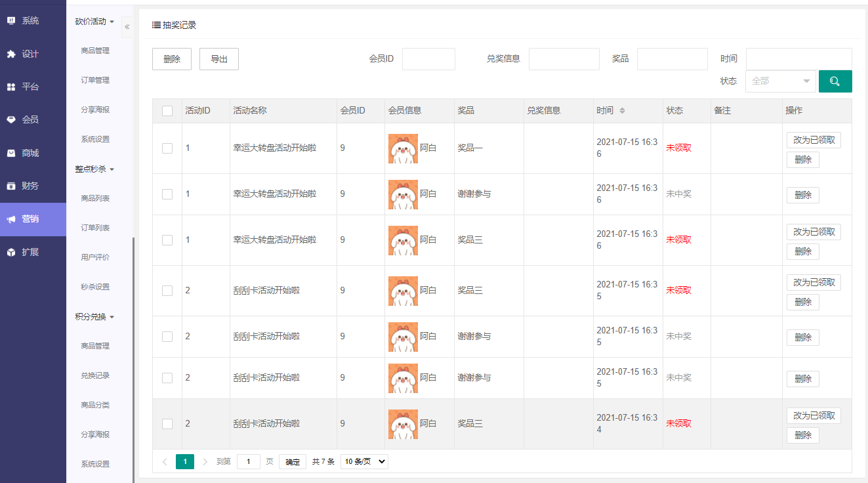
Task: Open the 10 条/页 page size dropdown
Action: tap(364, 462)
